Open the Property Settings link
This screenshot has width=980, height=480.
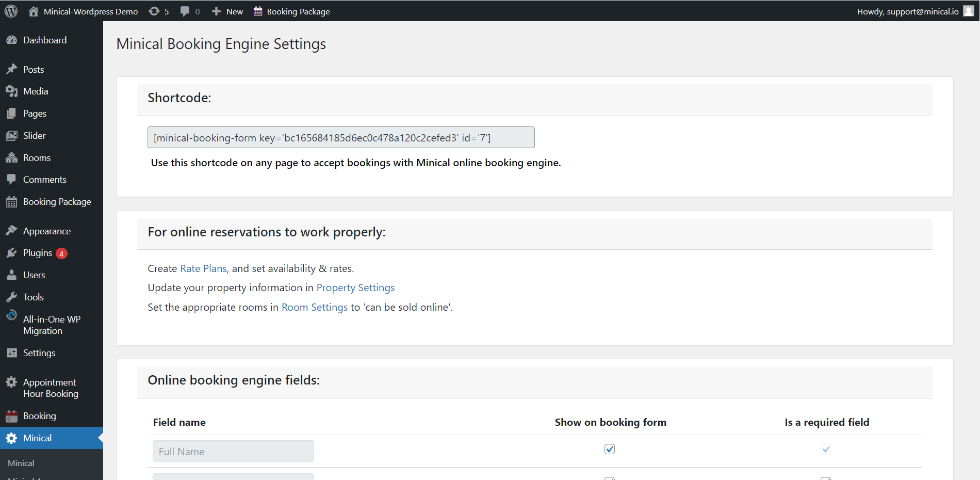[355, 287]
